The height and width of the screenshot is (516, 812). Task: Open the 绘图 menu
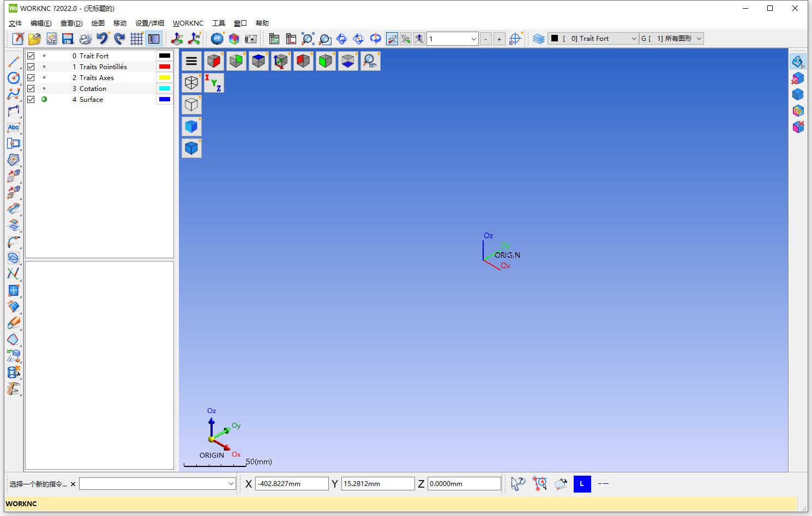(x=98, y=23)
